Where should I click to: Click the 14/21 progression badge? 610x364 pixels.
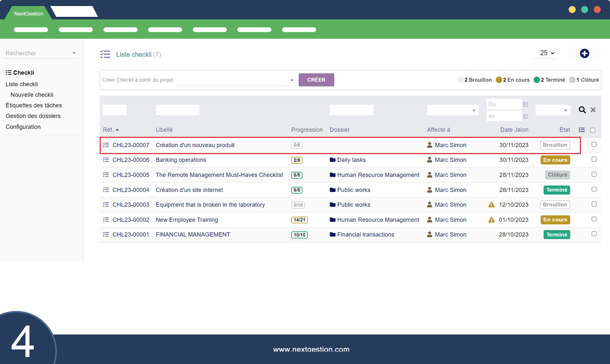299,220
